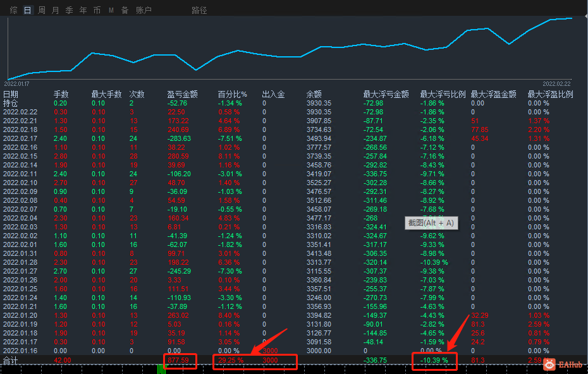Select the 2022.01.20 date row
The height and width of the screenshot is (374, 588).
[20, 315]
